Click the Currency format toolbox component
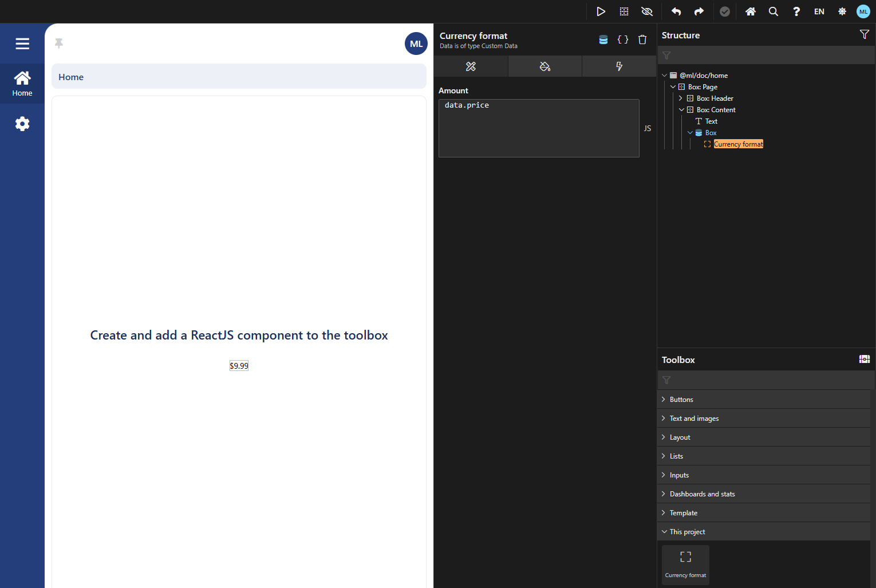876x588 pixels. [x=685, y=565]
